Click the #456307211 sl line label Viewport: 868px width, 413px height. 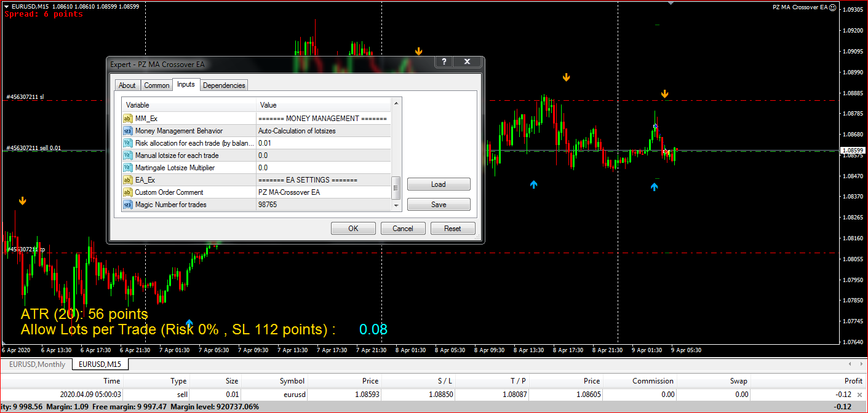(x=25, y=97)
